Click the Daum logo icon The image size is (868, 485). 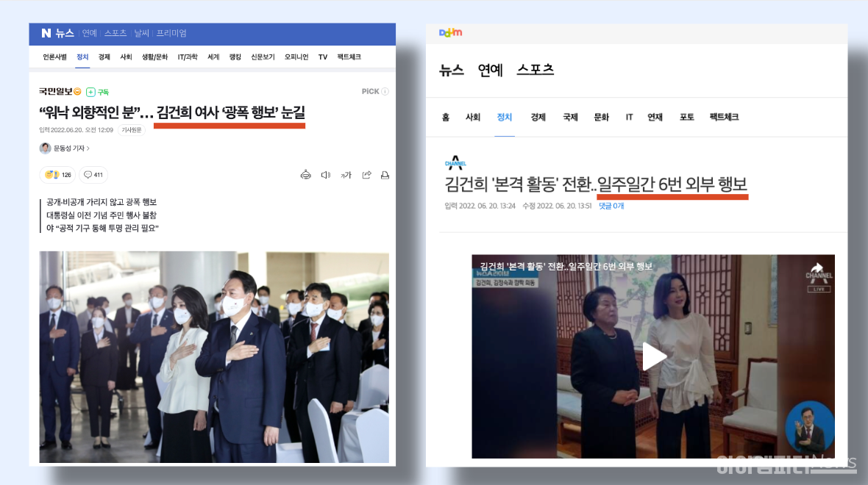[450, 32]
